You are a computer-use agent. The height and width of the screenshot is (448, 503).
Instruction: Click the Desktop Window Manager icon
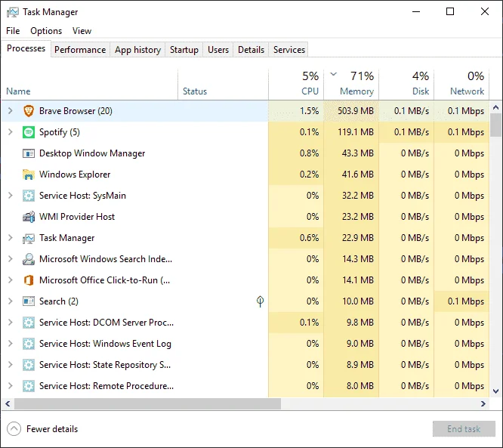tap(29, 153)
